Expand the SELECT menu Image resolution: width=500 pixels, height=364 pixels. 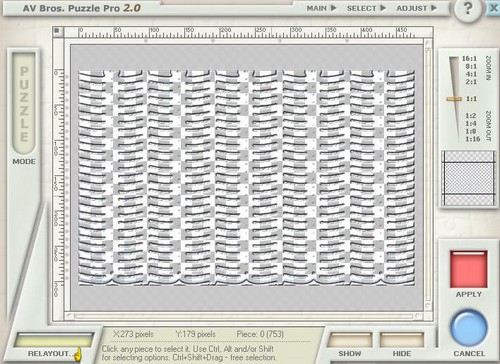tap(366, 8)
